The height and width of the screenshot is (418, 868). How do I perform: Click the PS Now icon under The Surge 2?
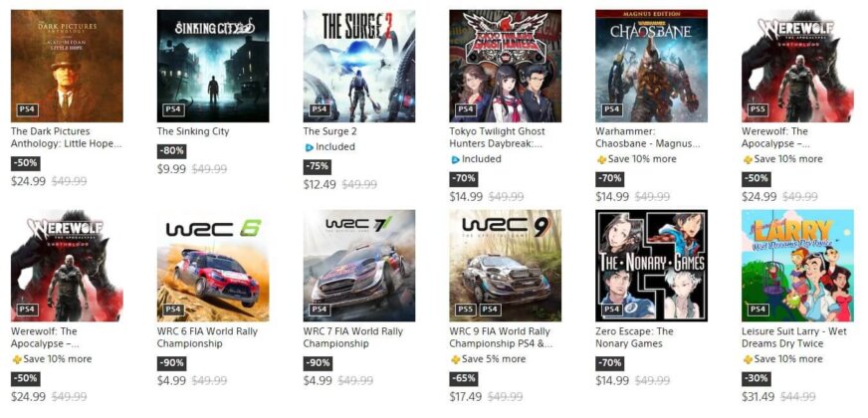point(309,147)
